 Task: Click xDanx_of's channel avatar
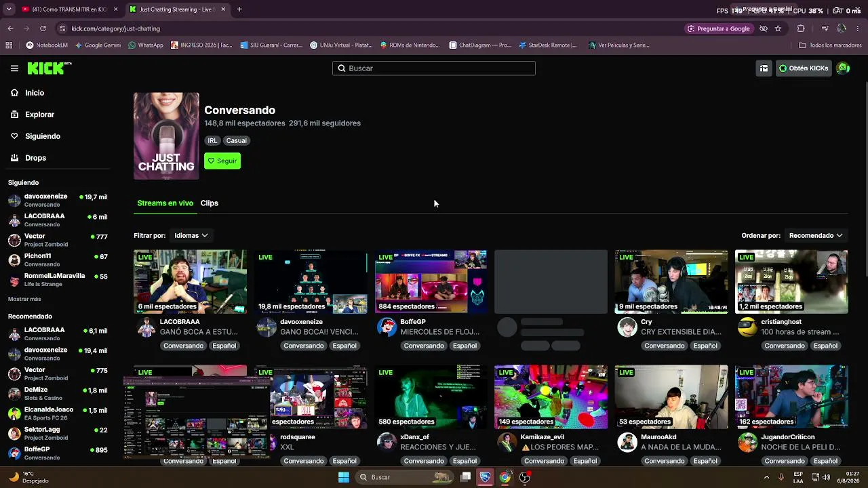click(x=387, y=443)
